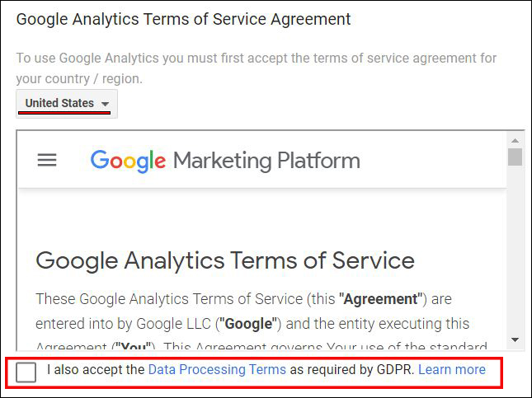
Task: Click the empty scrollbar track below the thumb
Action: coord(515,251)
